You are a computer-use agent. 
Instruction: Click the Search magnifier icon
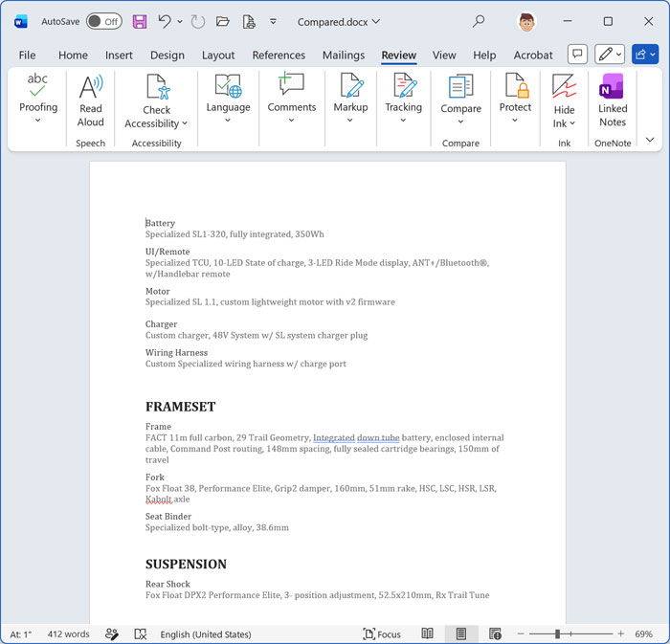(479, 21)
